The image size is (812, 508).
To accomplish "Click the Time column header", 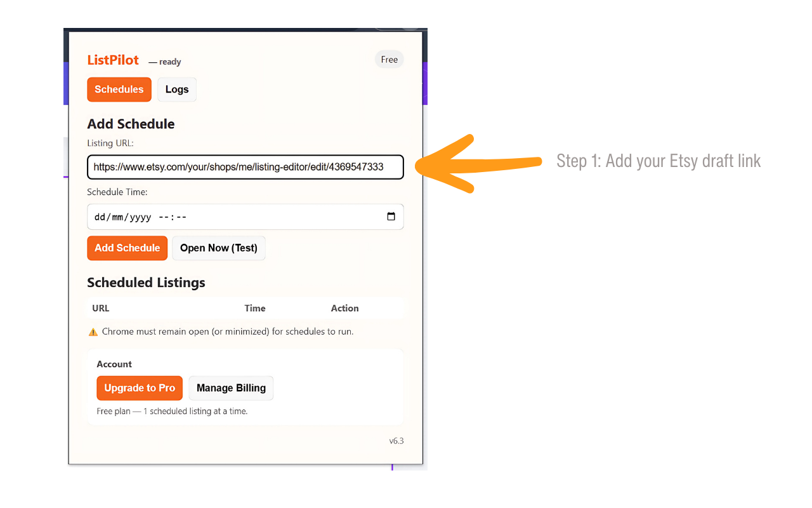I will pos(255,308).
